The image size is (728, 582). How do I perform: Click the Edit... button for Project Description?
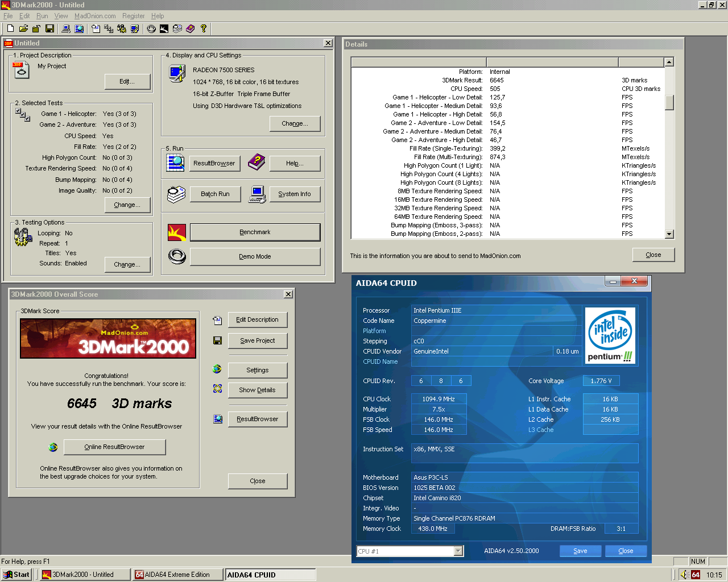[127, 82]
